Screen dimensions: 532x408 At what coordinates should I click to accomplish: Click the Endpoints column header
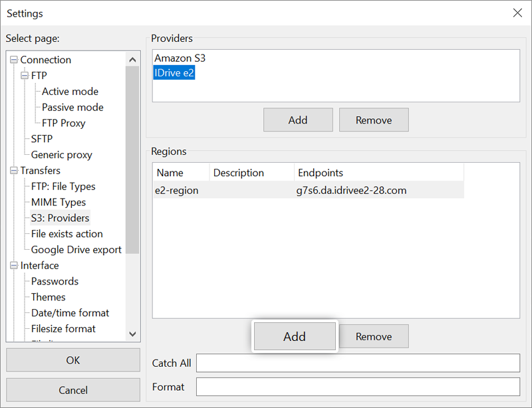[379, 173]
